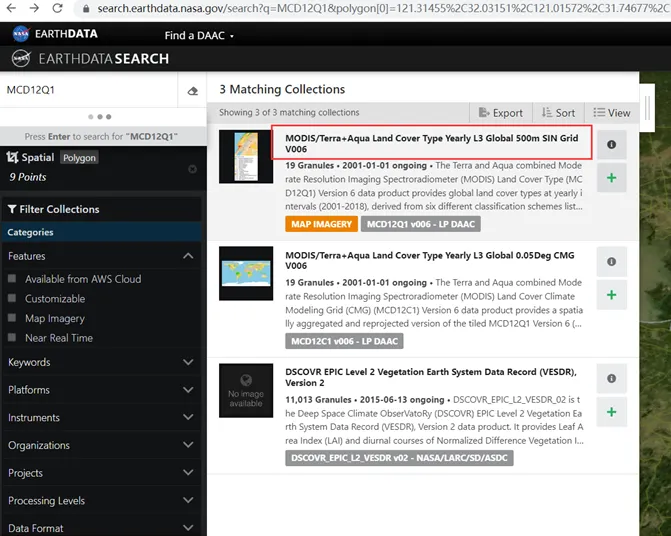671x536 pixels.
Task: Click DSCOVR_EPIC_L2_VESDR v02 tag
Action: pyautogui.click(x=399, y=458)
